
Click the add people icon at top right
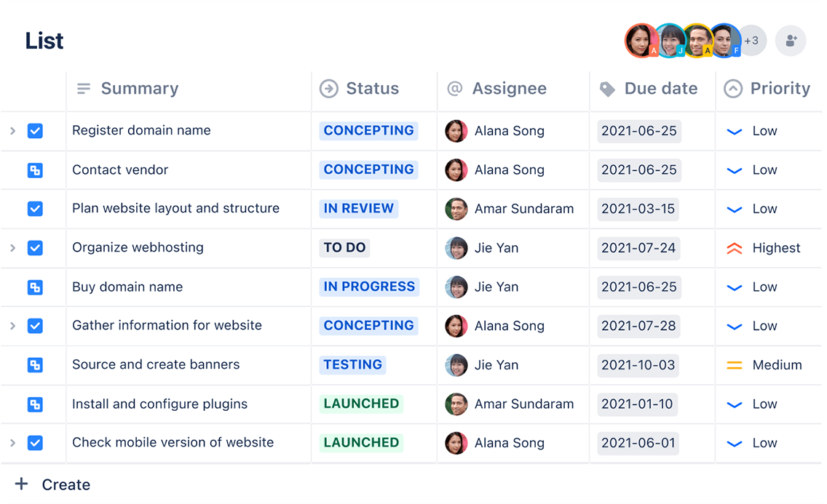(x=791, y=41)
